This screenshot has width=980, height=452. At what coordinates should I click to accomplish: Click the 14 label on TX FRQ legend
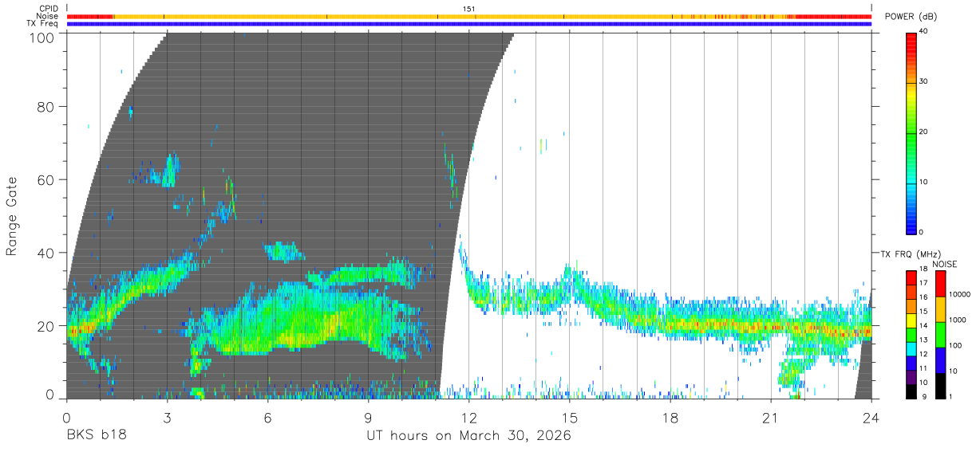pyautogui.click(x=924, y=326)
